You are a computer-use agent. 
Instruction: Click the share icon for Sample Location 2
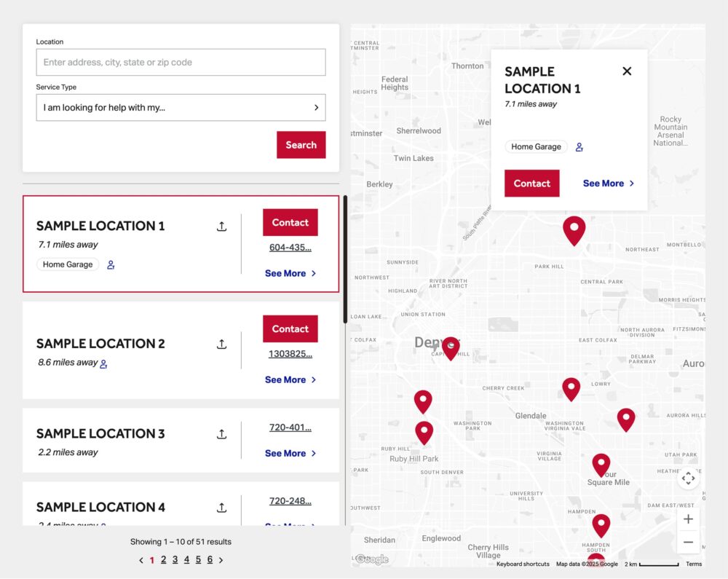coord(222,344)
